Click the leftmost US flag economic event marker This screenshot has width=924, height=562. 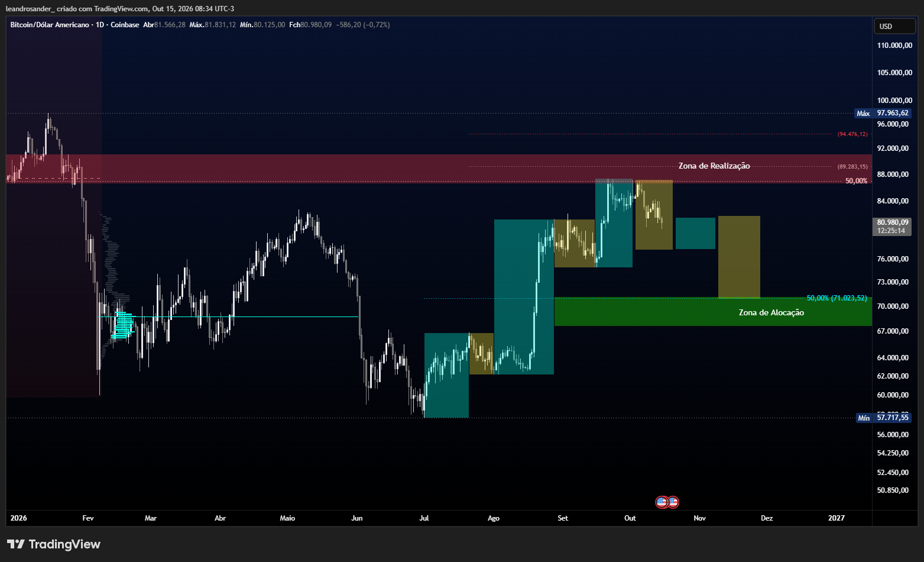pos(662,502)
